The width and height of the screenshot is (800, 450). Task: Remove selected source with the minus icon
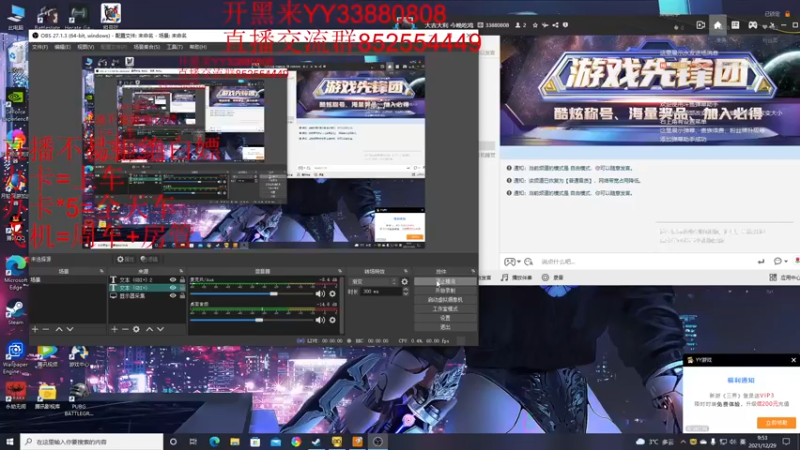(x=125, y=329)
